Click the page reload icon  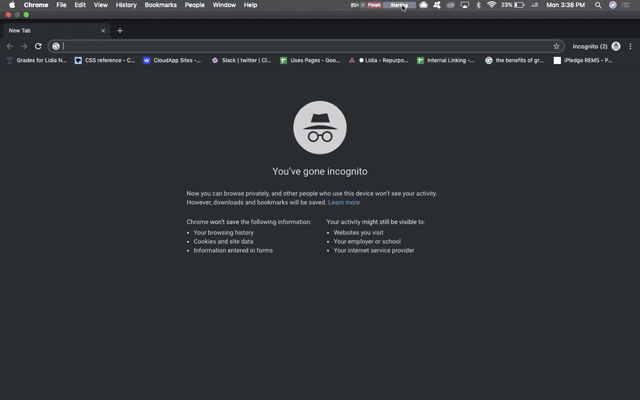pos(38,46)
